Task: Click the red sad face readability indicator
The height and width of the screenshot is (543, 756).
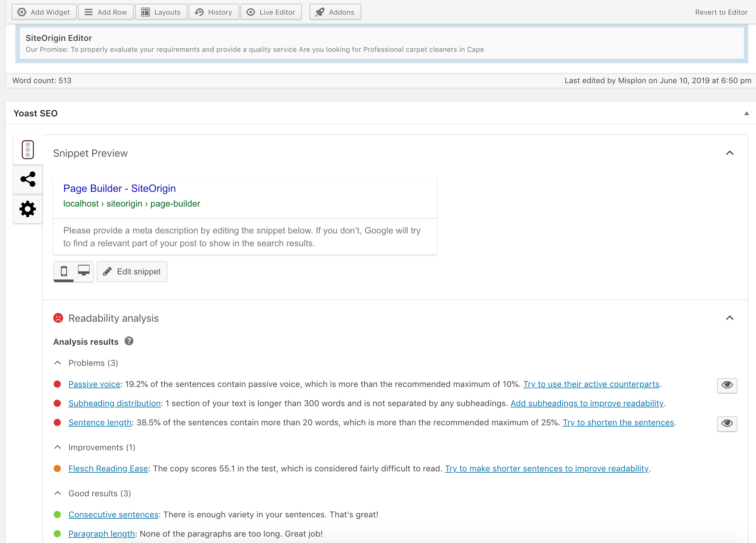Action: pyautogui.click(x=58, y=318)
